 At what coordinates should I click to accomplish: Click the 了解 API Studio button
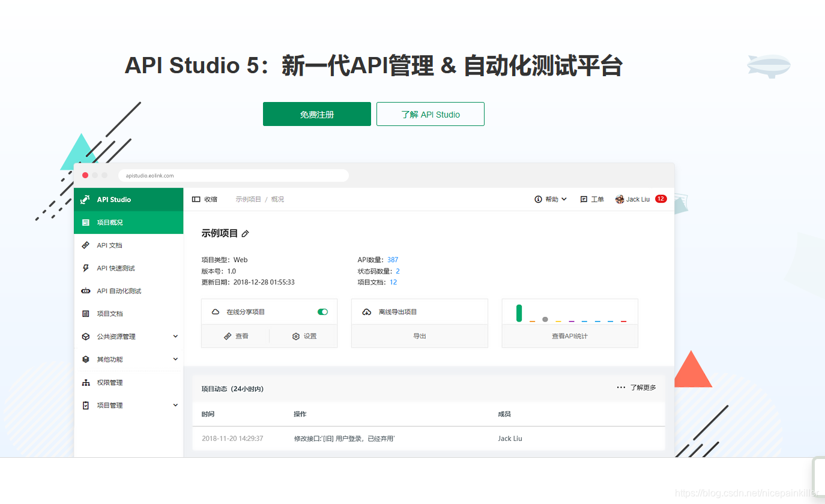pos(431,114)
